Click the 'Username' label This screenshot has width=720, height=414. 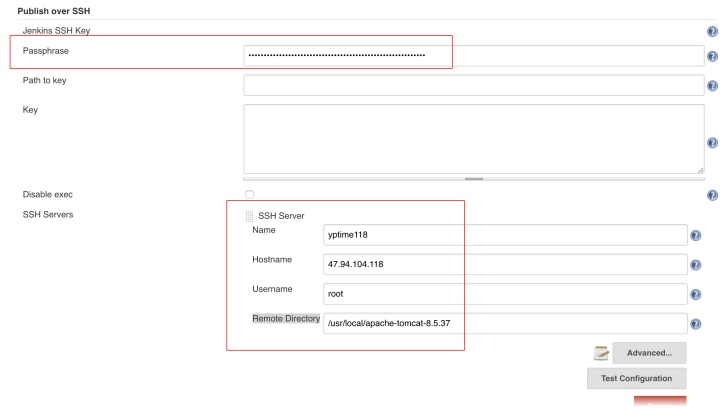pyautogui.click(x=272, y=289)
